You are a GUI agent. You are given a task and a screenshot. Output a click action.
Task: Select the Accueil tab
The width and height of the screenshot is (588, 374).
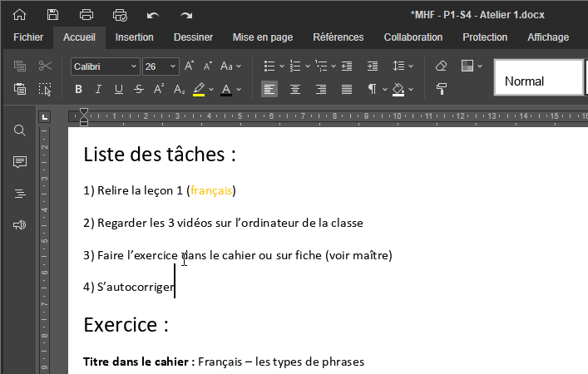pyautogui.click(x=79, y=37)
